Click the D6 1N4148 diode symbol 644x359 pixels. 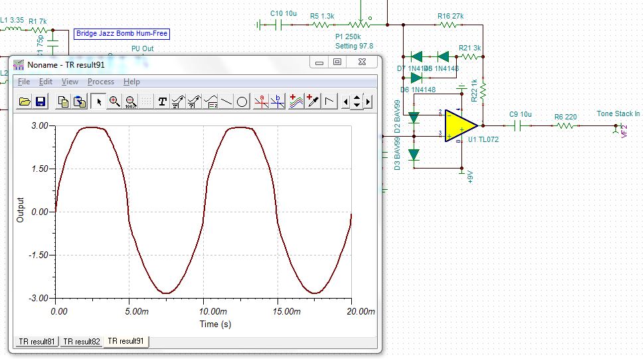(x=416, y=78)
